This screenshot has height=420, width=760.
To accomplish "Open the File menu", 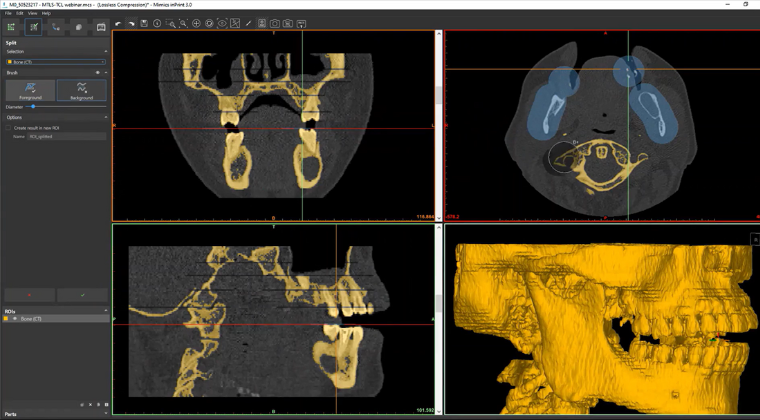I will (8, 13).
